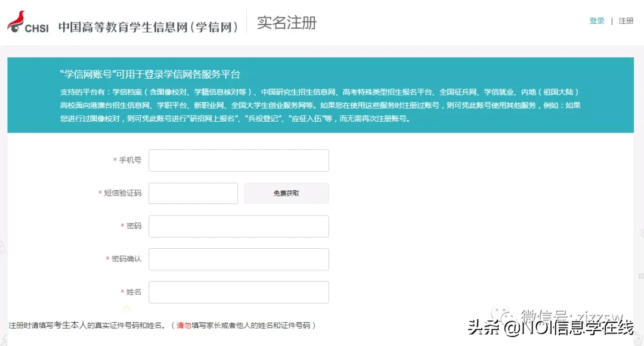Open the 登录 login link

pos(597,20)
